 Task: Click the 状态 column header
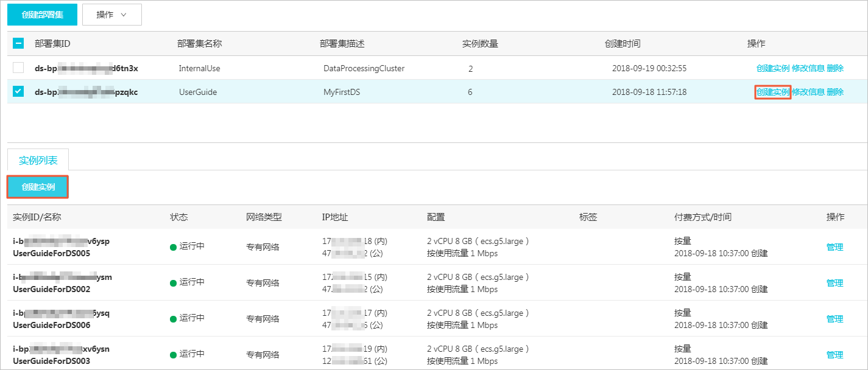click(x=179, y=217)
